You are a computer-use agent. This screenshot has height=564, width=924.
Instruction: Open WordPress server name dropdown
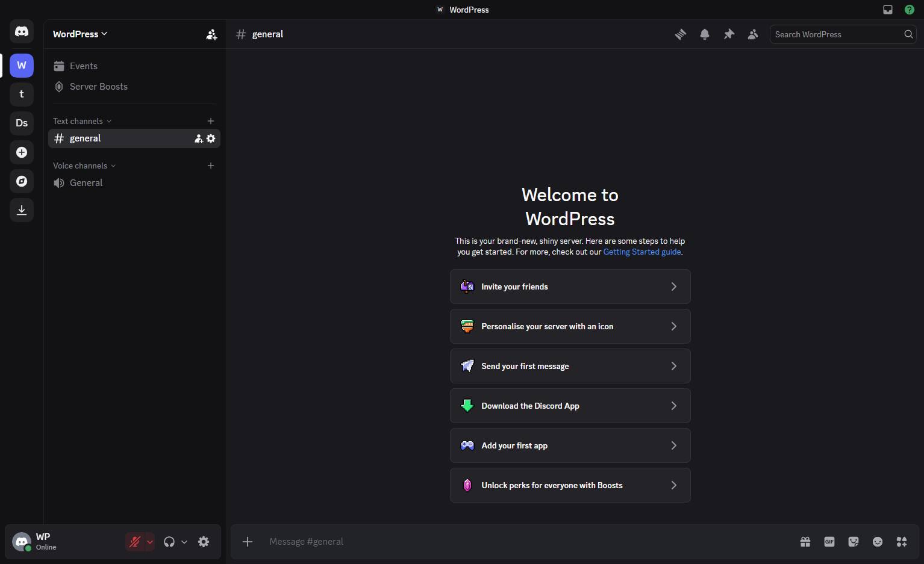coord(80,34)
